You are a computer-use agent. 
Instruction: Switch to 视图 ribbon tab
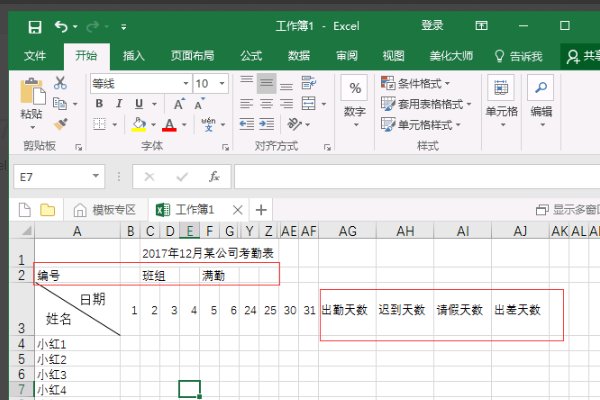tap(394, 56)
